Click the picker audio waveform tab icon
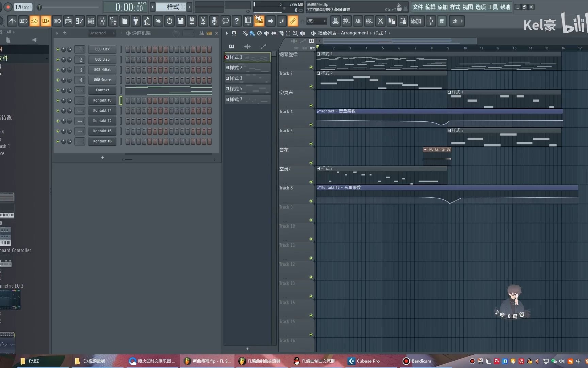 click(247, 46)
